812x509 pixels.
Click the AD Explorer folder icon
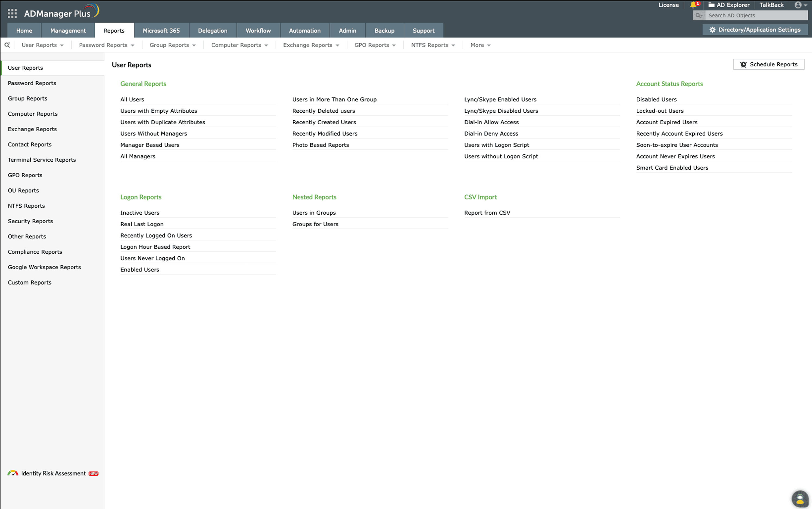(x=711, y=5)
